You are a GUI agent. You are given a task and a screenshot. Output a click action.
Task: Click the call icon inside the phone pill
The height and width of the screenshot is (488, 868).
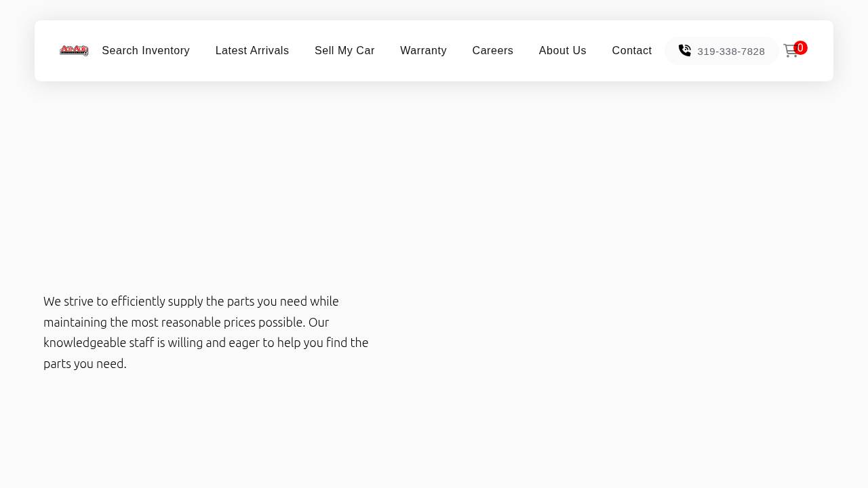[x=685, y=50]
